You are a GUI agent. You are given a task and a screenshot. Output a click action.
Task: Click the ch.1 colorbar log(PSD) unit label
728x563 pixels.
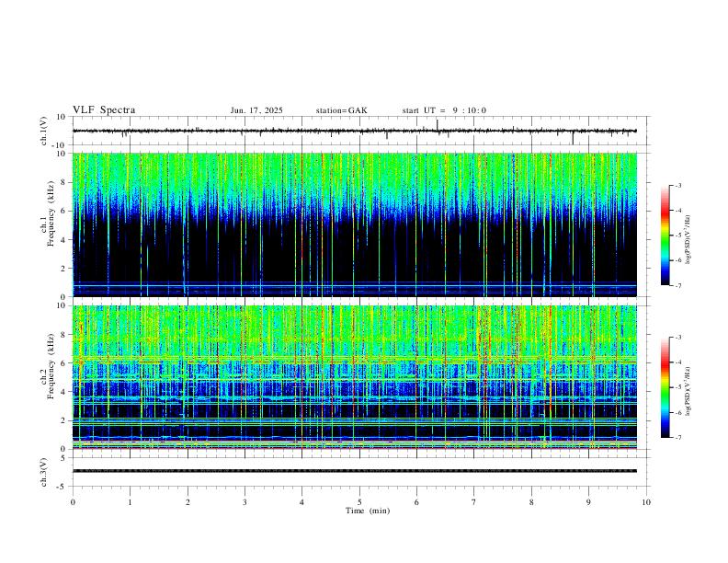688,239
